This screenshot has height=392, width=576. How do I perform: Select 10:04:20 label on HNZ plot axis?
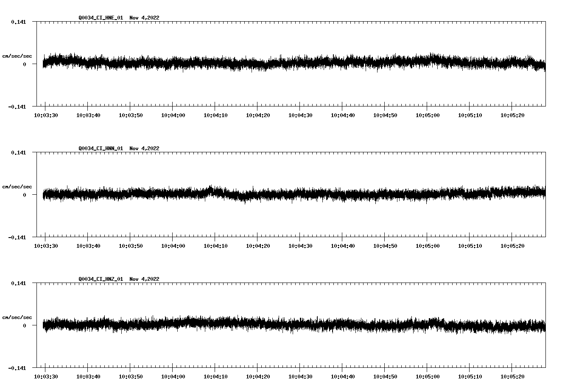pyautogui.click(x=258, y=376)
